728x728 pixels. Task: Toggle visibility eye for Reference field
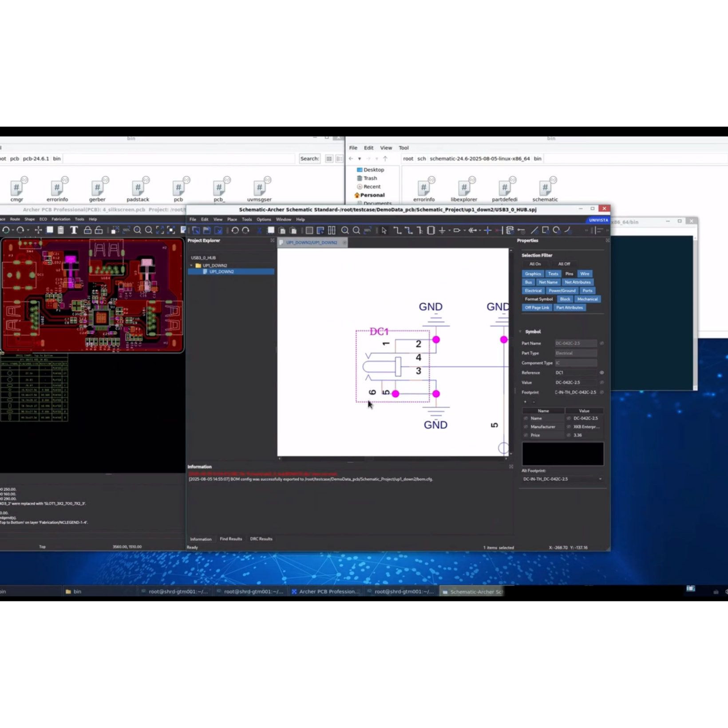tap(601, 373)
